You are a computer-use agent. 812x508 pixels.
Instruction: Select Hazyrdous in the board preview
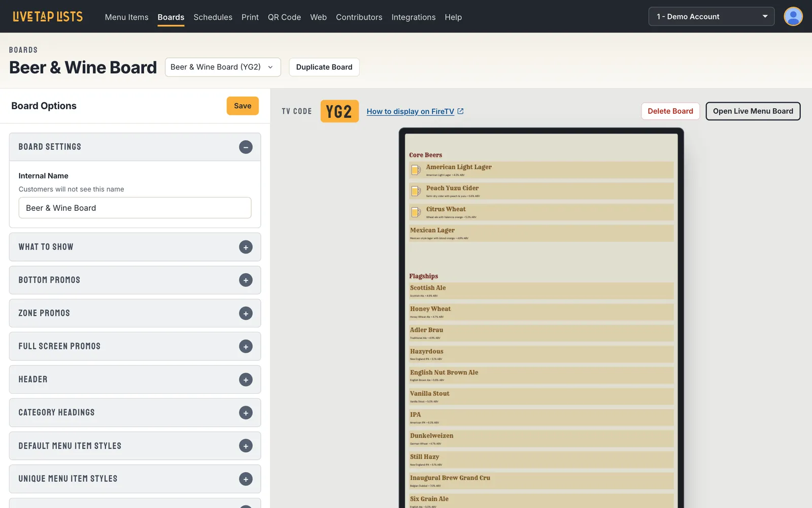point(542,355)
